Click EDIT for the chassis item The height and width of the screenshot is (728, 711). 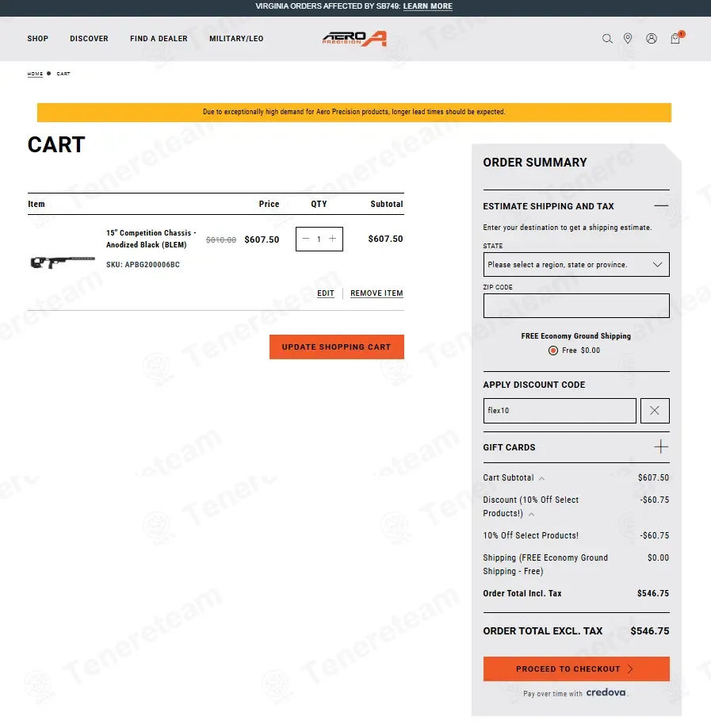(325, 293)
